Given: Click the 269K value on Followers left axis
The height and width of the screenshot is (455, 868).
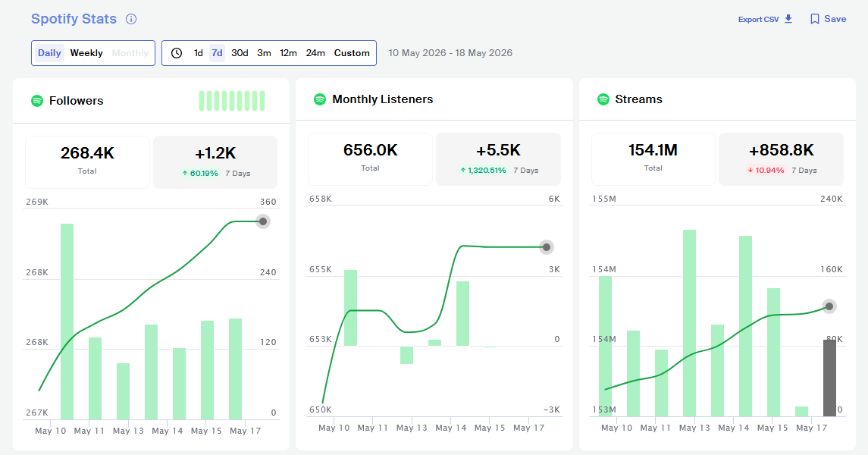Looking at the screenshot, I should (37, 202).
